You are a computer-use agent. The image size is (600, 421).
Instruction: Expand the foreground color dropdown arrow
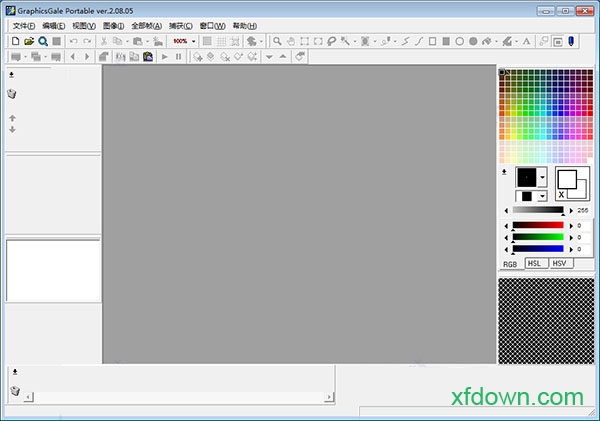tap(543, 177)
